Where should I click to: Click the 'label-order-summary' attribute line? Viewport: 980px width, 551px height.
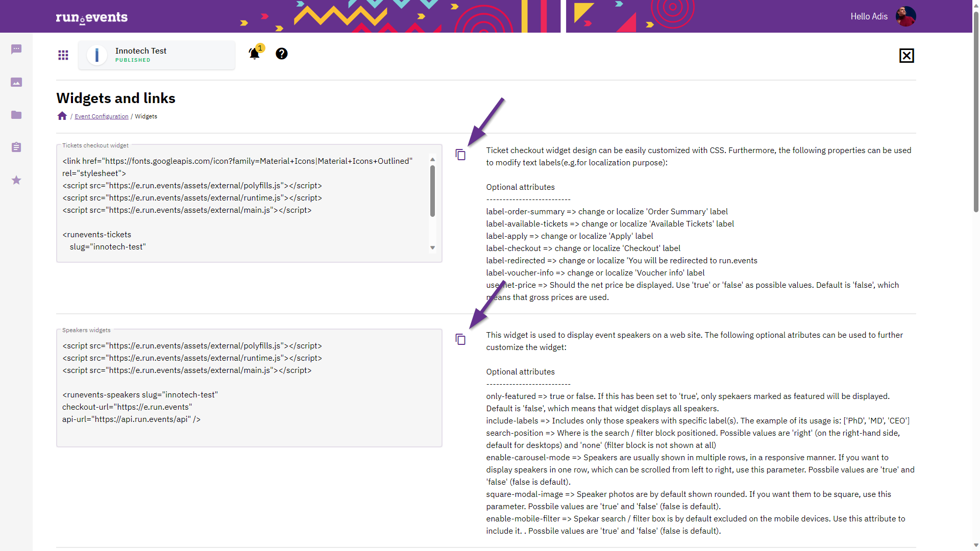(607, 212)
